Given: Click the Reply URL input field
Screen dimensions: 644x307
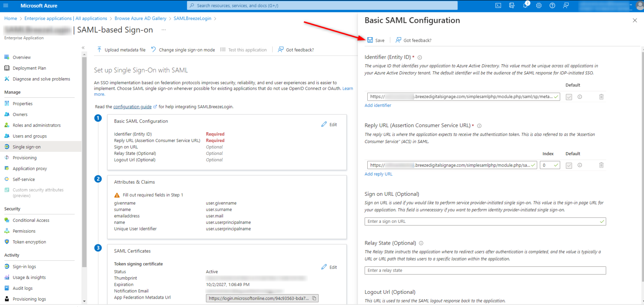Looking at the screenshot, I should 452,165.
